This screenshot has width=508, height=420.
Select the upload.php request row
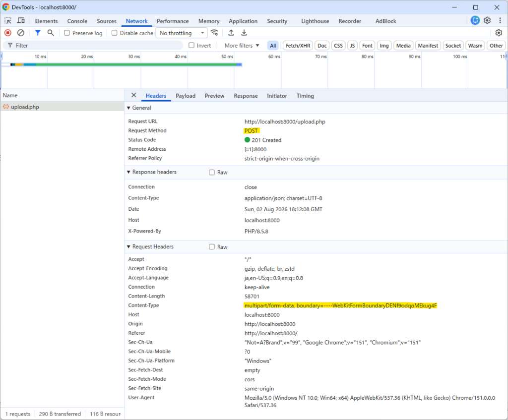coord(62,107)
